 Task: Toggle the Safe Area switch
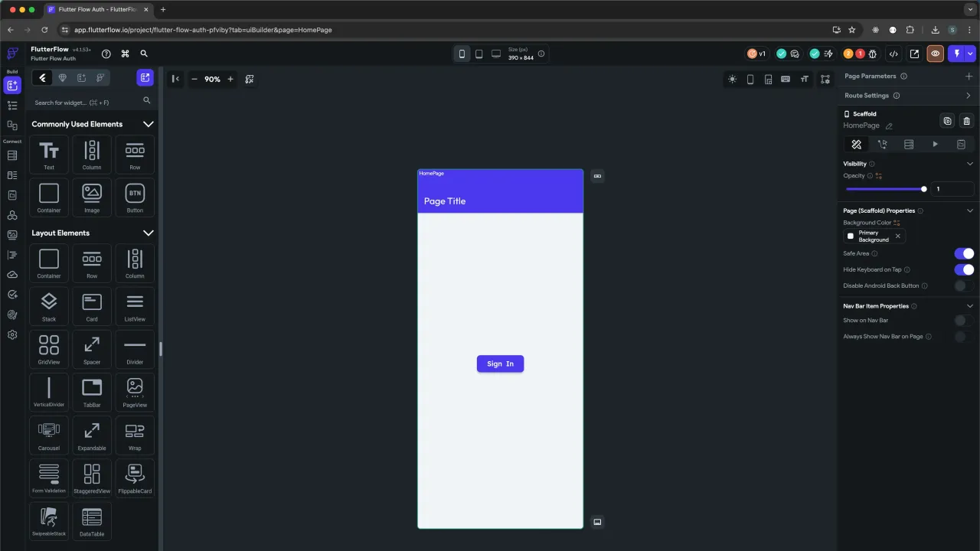964,253
